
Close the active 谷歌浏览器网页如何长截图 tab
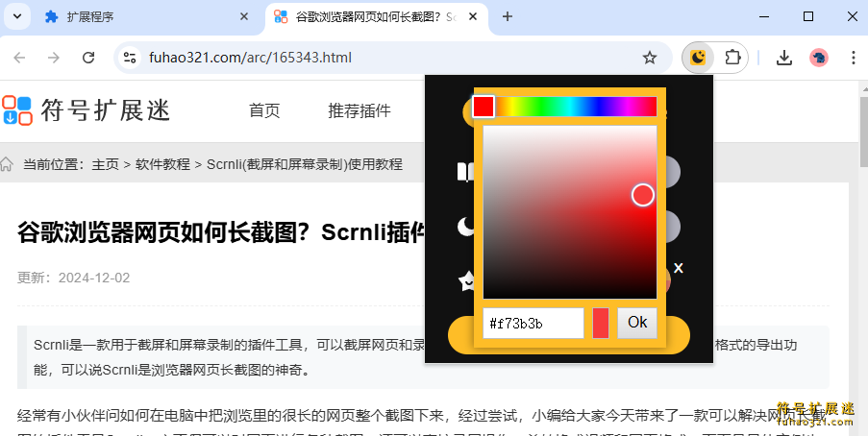click(x=473, y=17)
